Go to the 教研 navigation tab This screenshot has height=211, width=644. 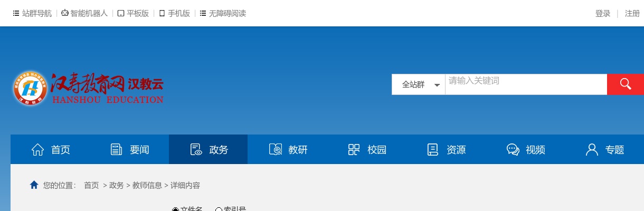pyautogui.click(x=288, y=150)
